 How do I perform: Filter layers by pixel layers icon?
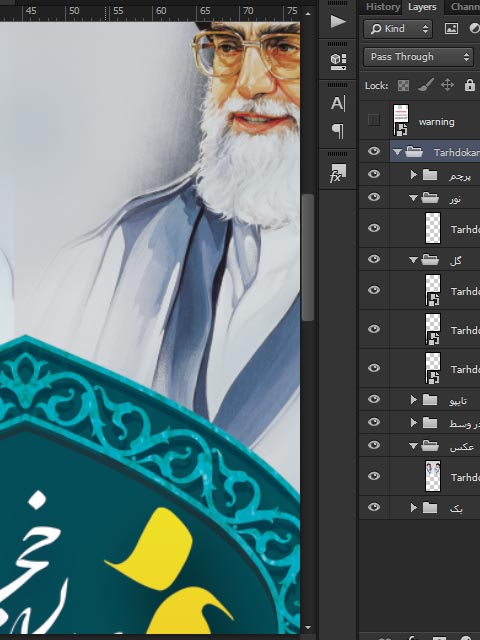pyautogui.click(x=451, y=29)
